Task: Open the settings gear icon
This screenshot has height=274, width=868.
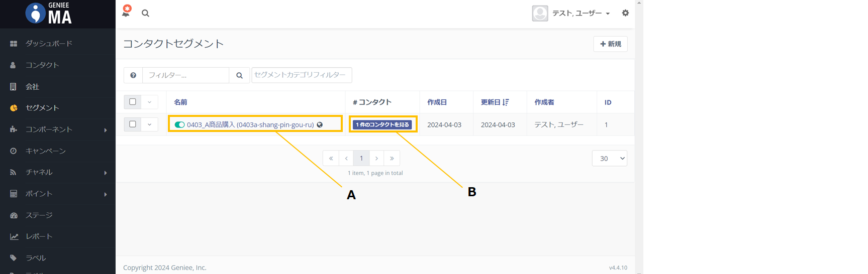Action: coord(625,13)
